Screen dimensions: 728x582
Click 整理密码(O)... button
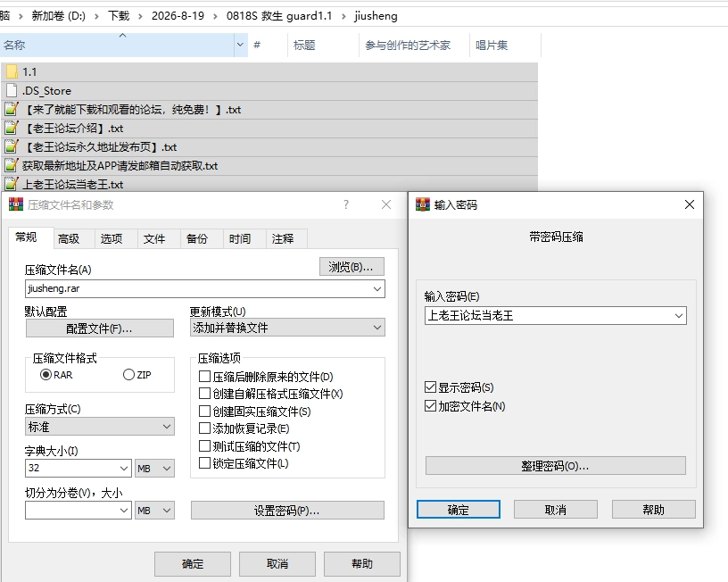click(x=555, y=466)
